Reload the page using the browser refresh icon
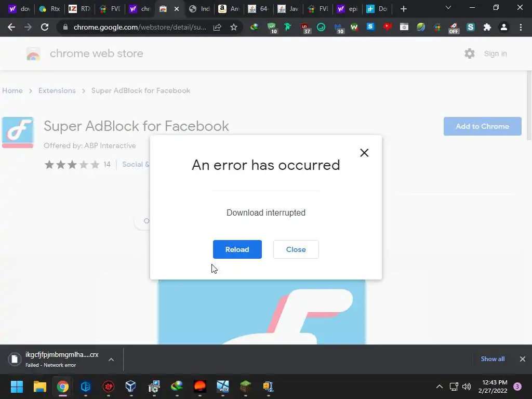 (x=45, y=27)
